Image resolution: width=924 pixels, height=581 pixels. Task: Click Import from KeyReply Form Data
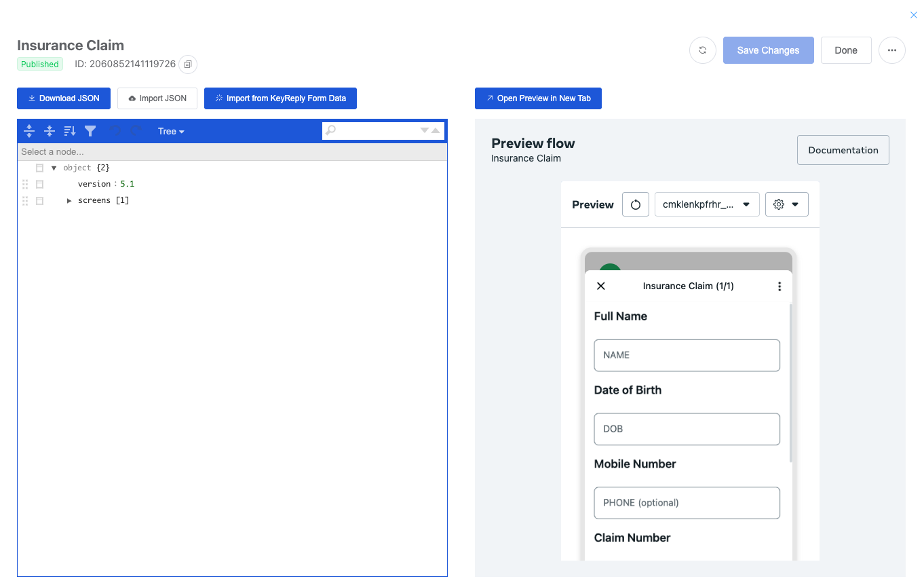(x=280, y=98)
